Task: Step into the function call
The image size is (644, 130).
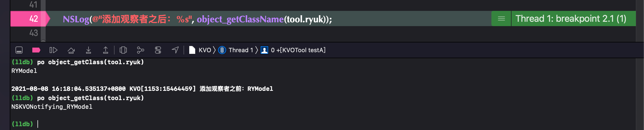Action: click(x=89, y=50)
